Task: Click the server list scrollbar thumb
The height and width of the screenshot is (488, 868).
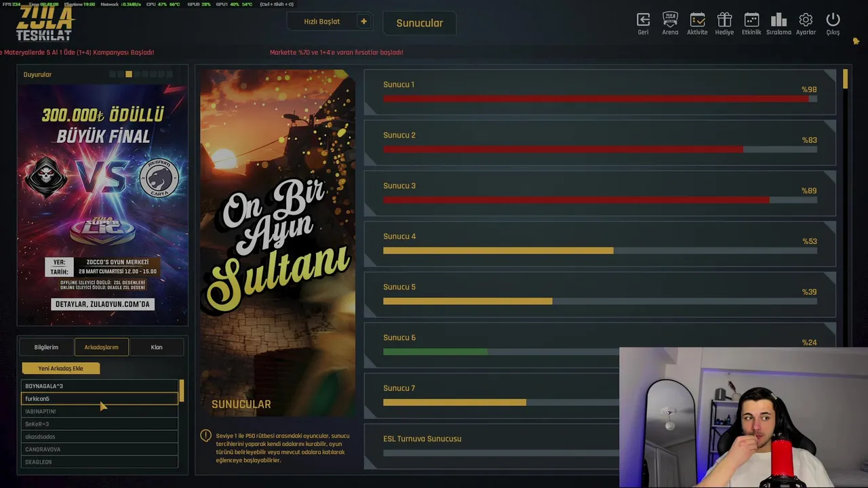Action: pos(846,79)
